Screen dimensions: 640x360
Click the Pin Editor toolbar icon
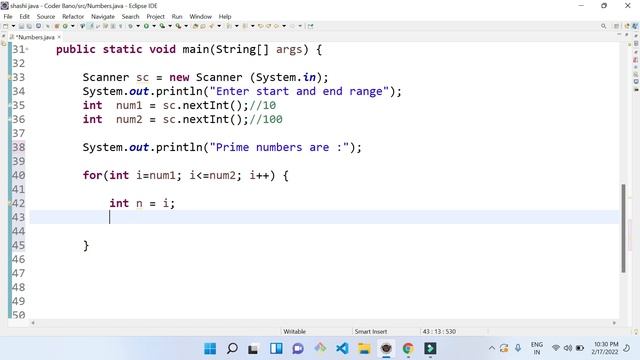[x=311, y=26]
